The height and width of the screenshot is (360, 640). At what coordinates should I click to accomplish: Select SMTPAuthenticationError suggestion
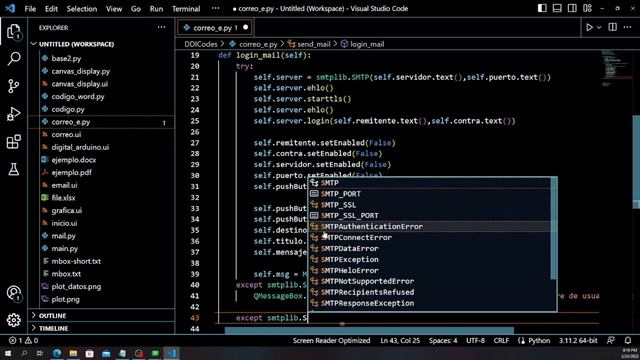click(x=429, y=227)
